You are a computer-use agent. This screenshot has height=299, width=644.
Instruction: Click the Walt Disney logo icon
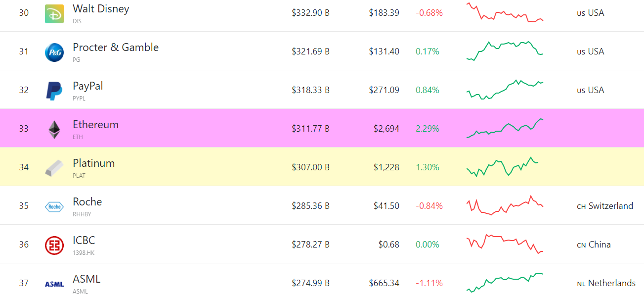tap(54, 13)
